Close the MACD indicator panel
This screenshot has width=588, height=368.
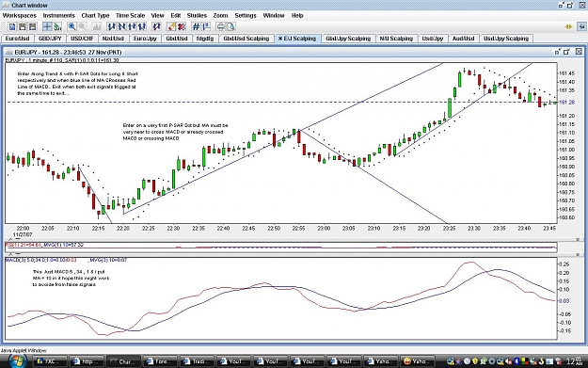click(x=578, y=254)
